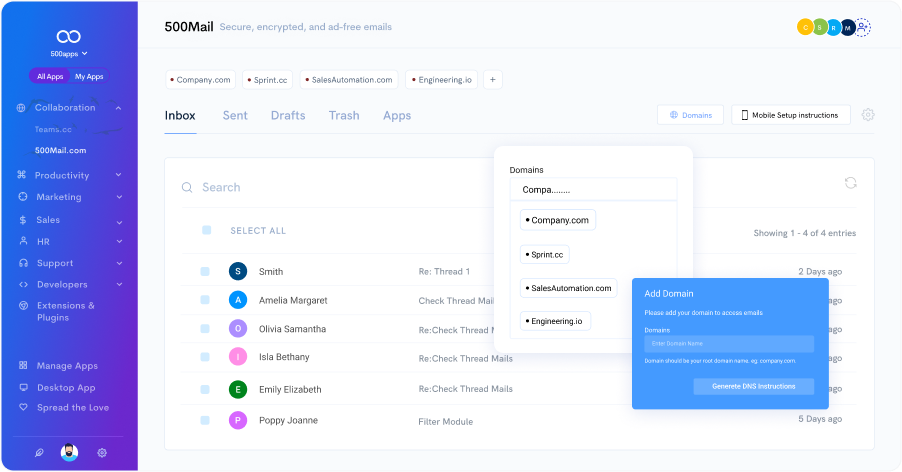The image size is (902, 472).
Task: Check the box for Poppy Joanne's email
Action: (205, 420)
